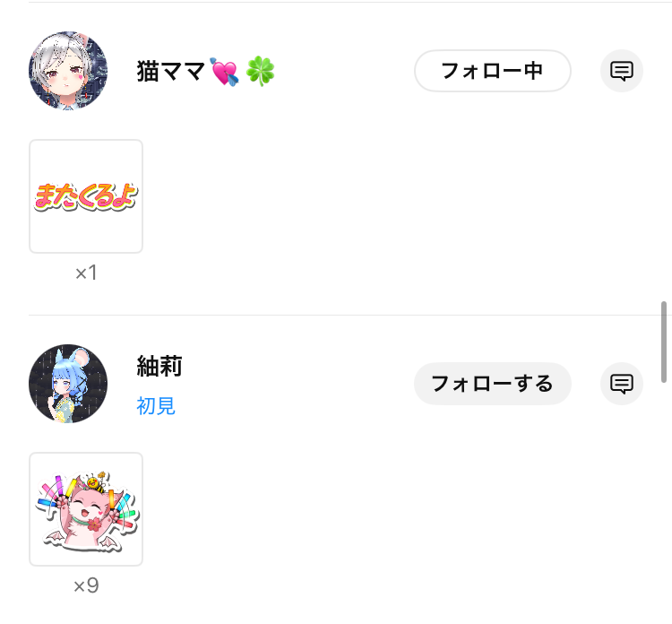The width and height of the screenshot is (672, 624).
Task: Click the vertical scrollbar thumb
Action: click(663, 342)
